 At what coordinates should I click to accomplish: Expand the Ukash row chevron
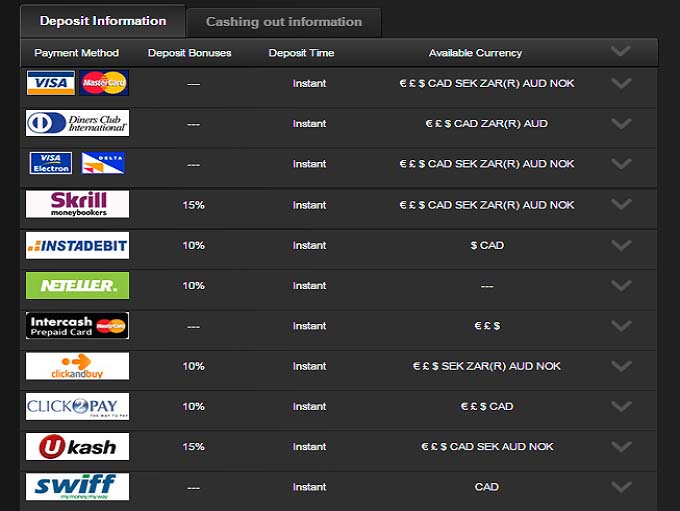coord(621,447)
